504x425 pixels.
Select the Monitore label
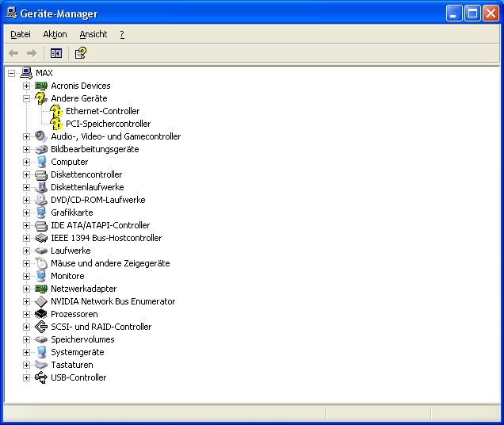pyautogui.click(x=67, y=276)
